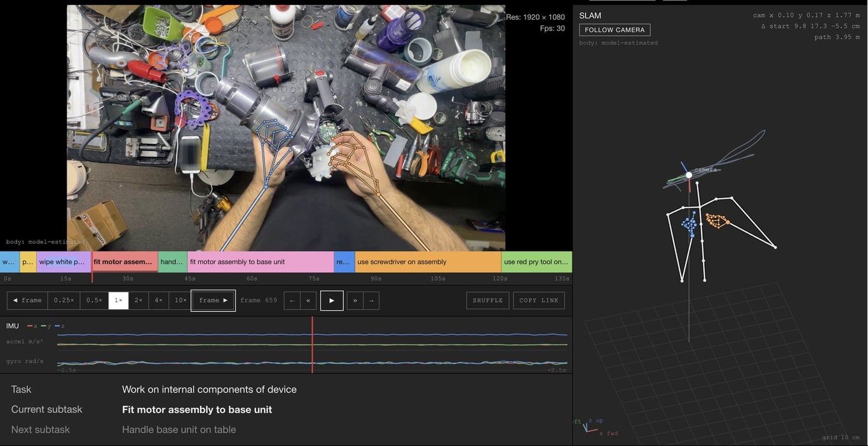Select the green 'hand...' timeline segment
Screen dimensions: 868x446
[x=172, y=262]
